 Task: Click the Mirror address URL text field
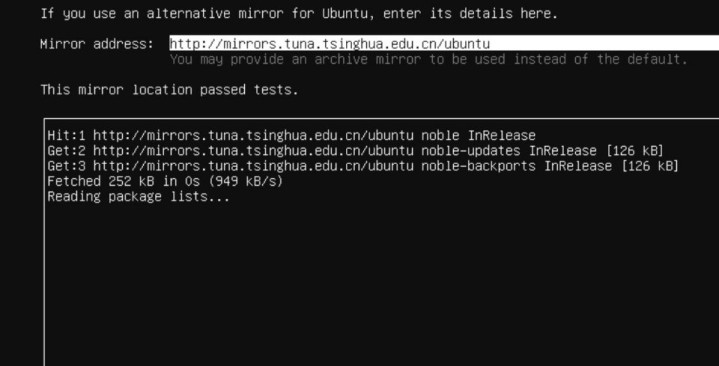(444, 44)
